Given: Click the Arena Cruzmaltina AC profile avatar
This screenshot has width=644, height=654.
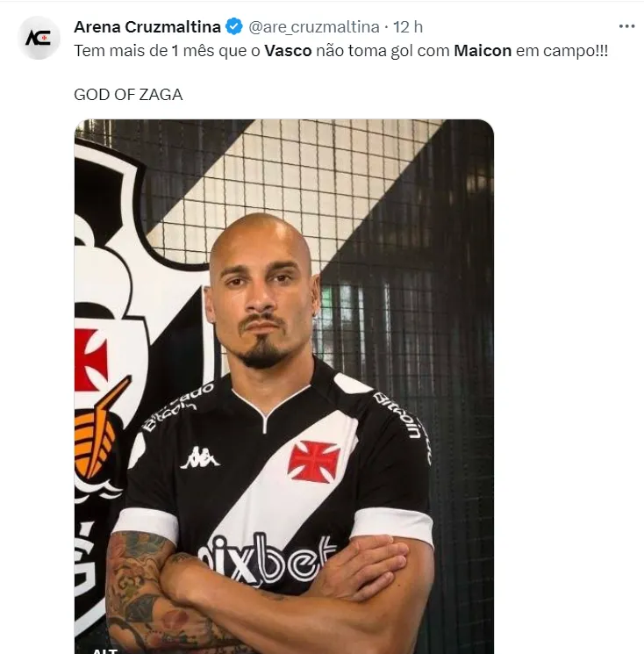Looking at the screenshot, I should (x=39, y=38).
